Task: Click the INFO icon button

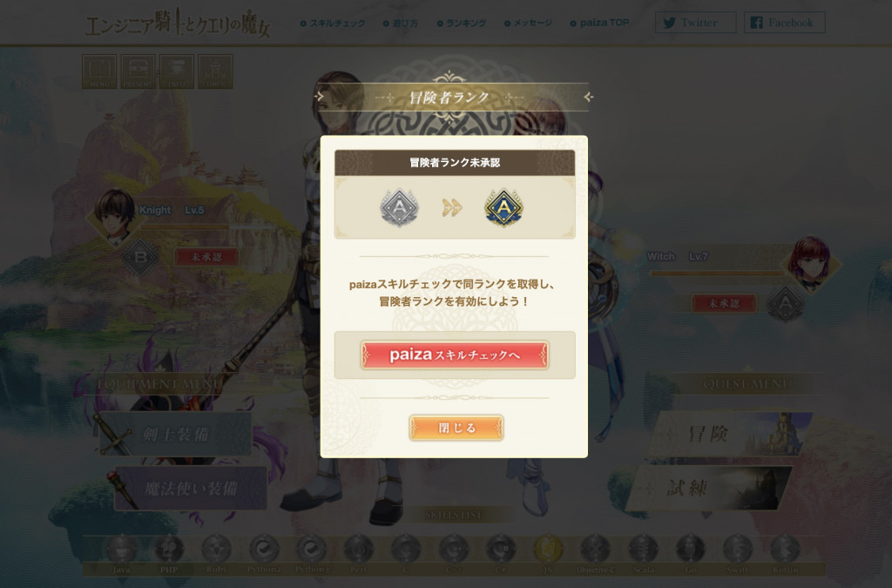Action: (177, 71)
